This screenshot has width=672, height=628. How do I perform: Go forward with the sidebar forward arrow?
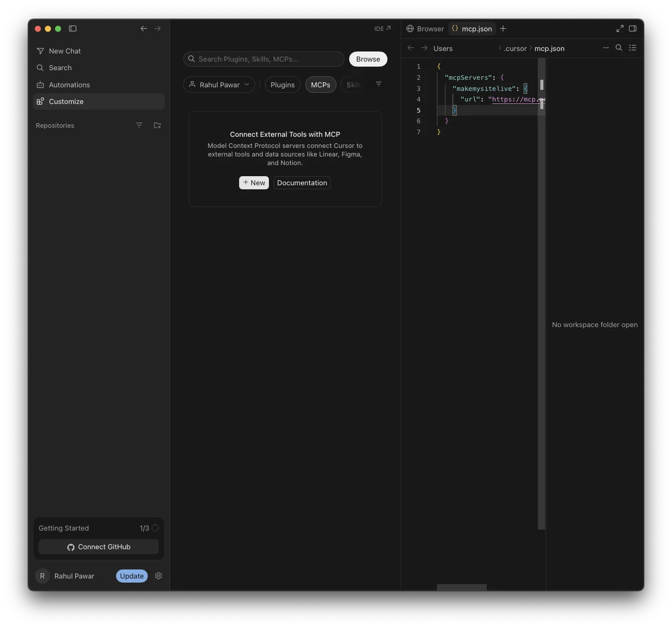click(x=157, y=29)
